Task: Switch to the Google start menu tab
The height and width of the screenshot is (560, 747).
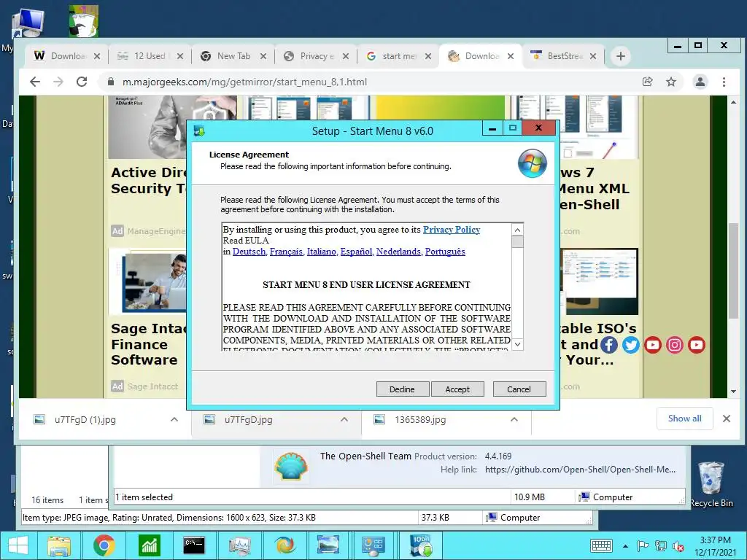Action: [398, 56]
